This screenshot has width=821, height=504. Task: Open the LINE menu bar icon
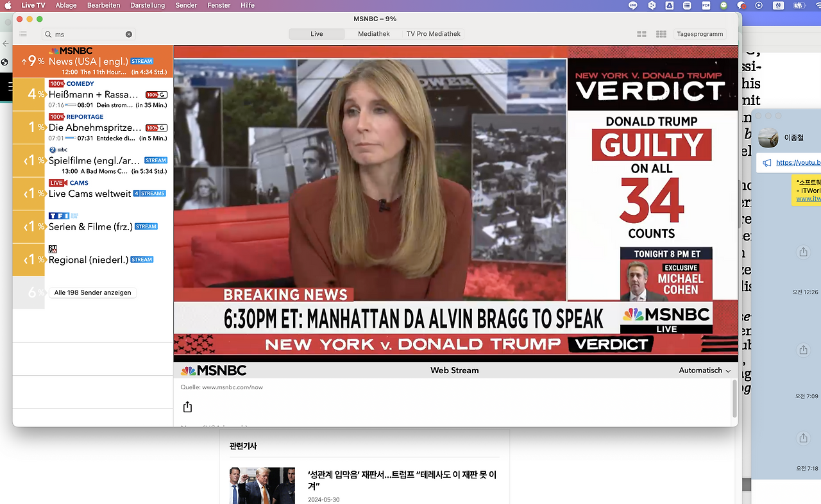tap(633, 5)
